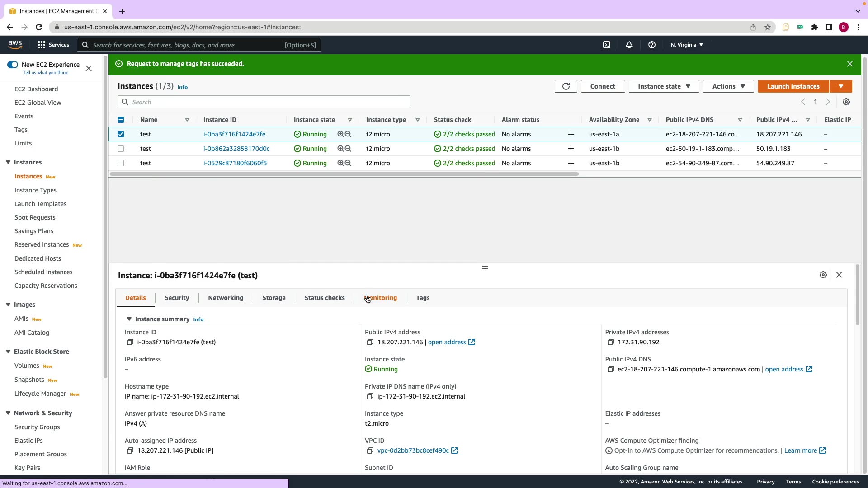Open AWS CloudShell icon in top bar

[607, 45]
